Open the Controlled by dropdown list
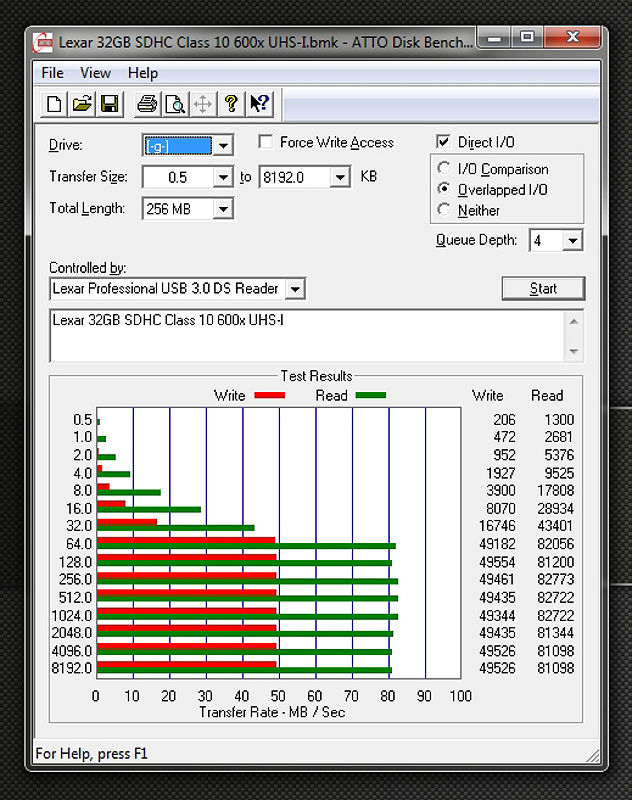Image resolution: width=632 pixels, height=800 pixels. tap(294, 289)
